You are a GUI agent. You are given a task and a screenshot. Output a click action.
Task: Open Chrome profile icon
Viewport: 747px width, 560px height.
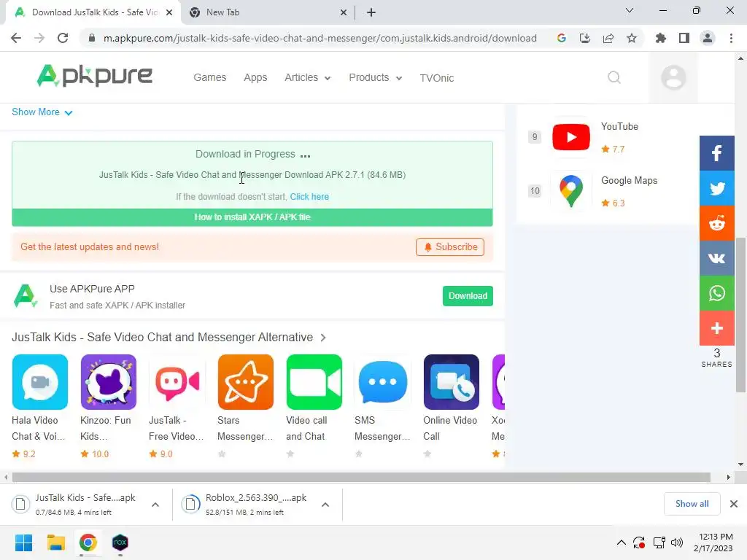pyautogui.click(x=708, y=38)
